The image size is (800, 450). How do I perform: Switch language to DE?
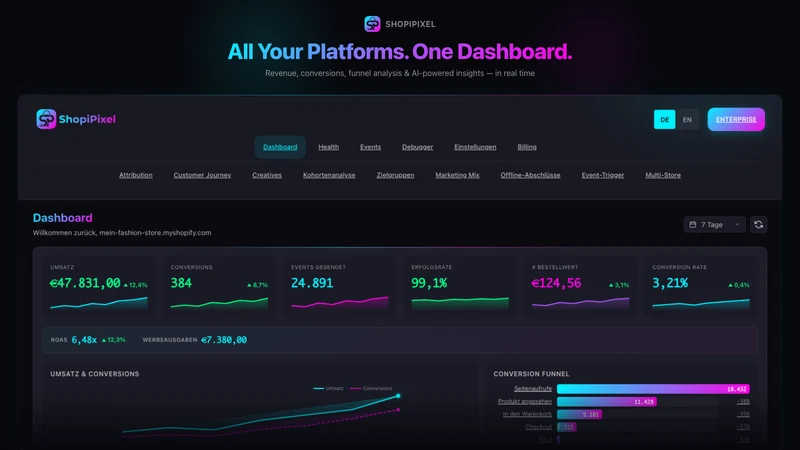tap(664, 119)
